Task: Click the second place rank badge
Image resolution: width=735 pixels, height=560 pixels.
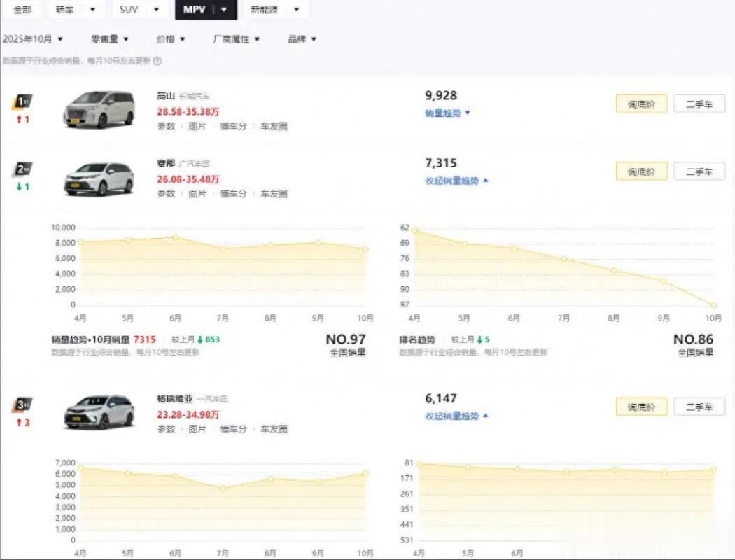Action: tap(22, 169)
